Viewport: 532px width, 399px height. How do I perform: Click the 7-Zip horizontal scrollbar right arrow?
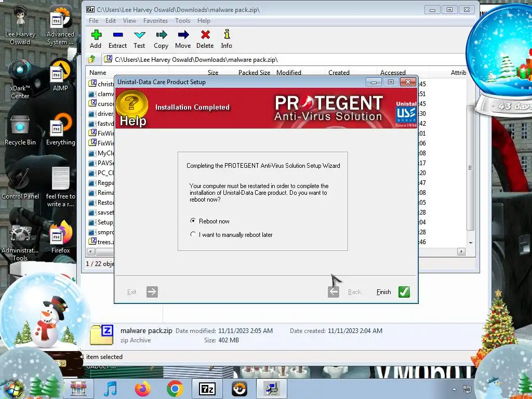coord(461,252)
